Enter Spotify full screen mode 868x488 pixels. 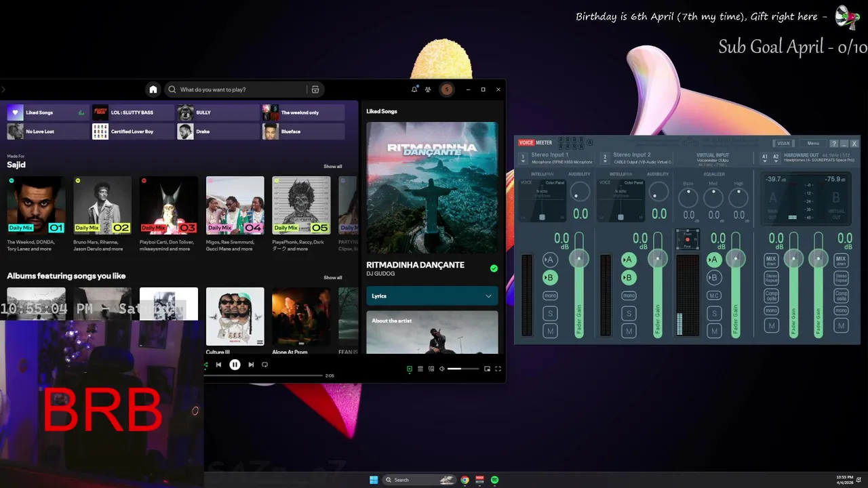pyautogui.click(x=498, y=369)
